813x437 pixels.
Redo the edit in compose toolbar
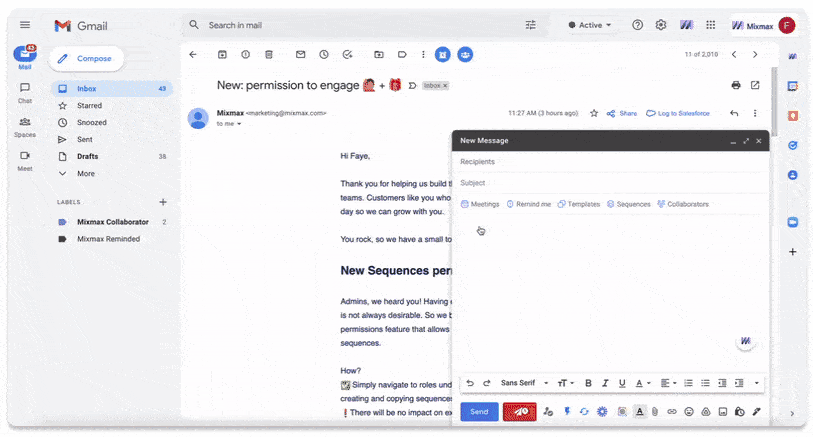coord(486,383)
